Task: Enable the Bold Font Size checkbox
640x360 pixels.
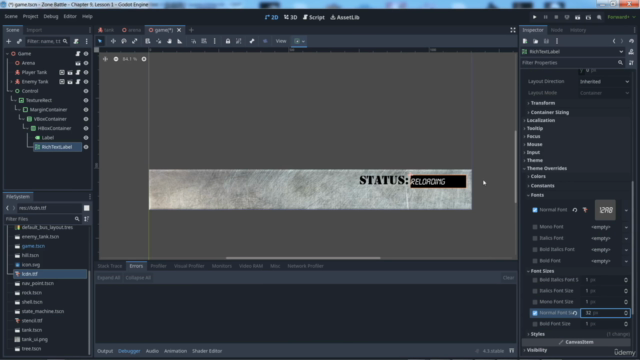Action: pos(535,324)
